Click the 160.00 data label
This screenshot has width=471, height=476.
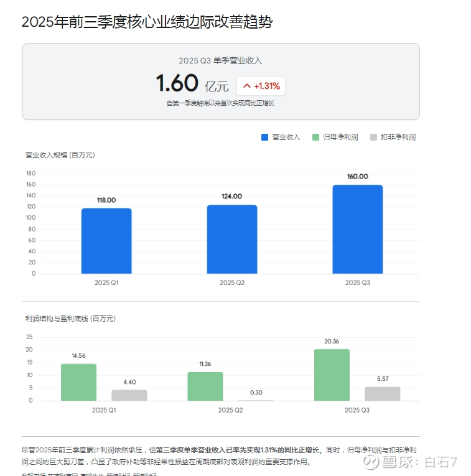coord(358,176)
